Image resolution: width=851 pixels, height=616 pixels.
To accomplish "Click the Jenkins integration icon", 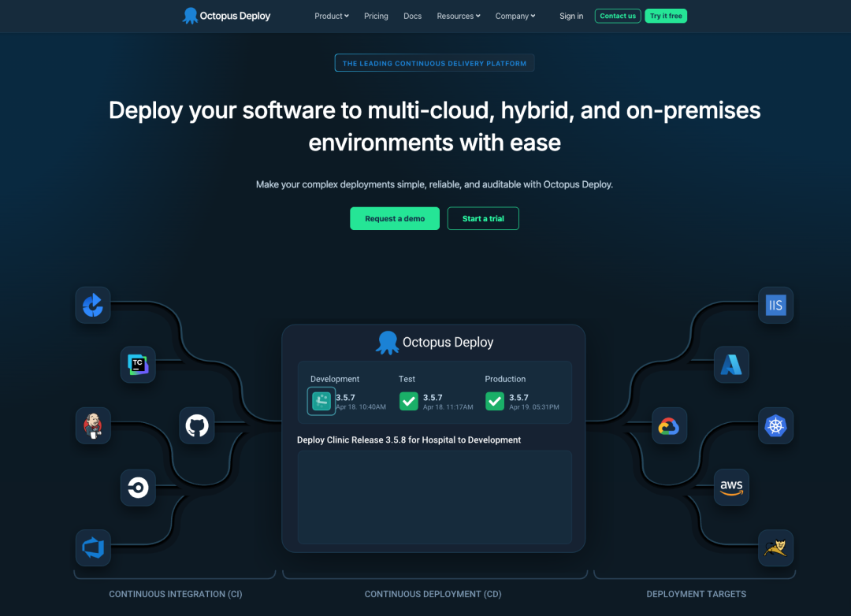I will [93, 425].
